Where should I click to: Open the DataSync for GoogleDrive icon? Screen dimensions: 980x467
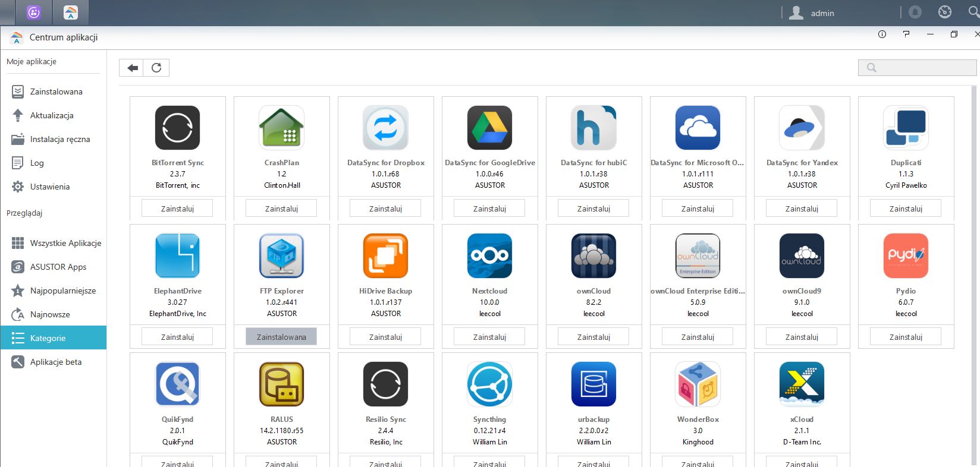(489, 128)
